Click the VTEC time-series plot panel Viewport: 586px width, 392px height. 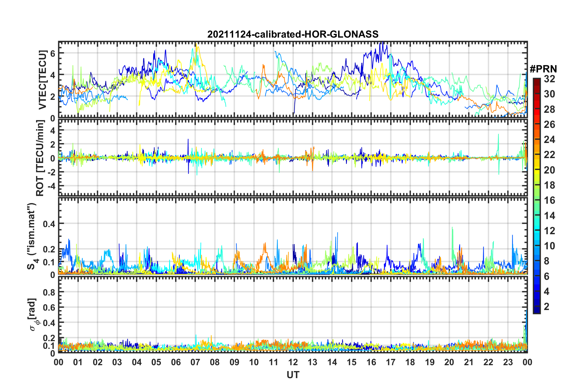[293, 80]
